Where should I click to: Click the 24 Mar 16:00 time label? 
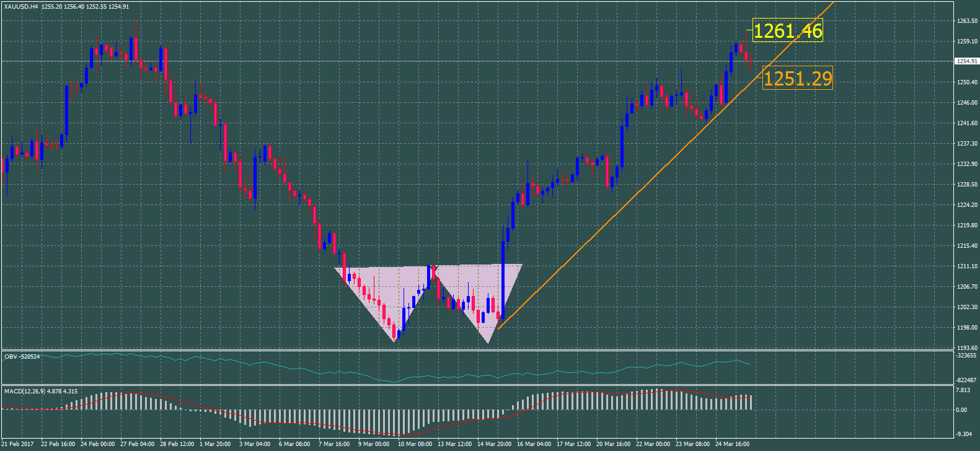(732, 444)
